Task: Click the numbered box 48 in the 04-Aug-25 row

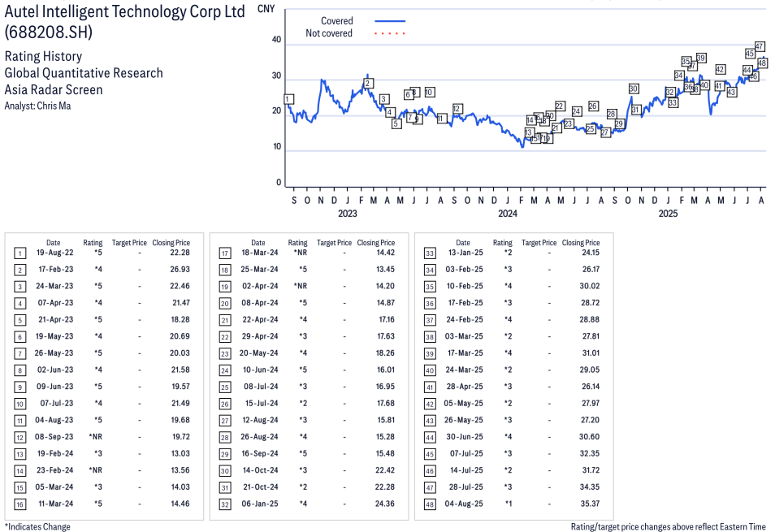Action: coord(430,504)
